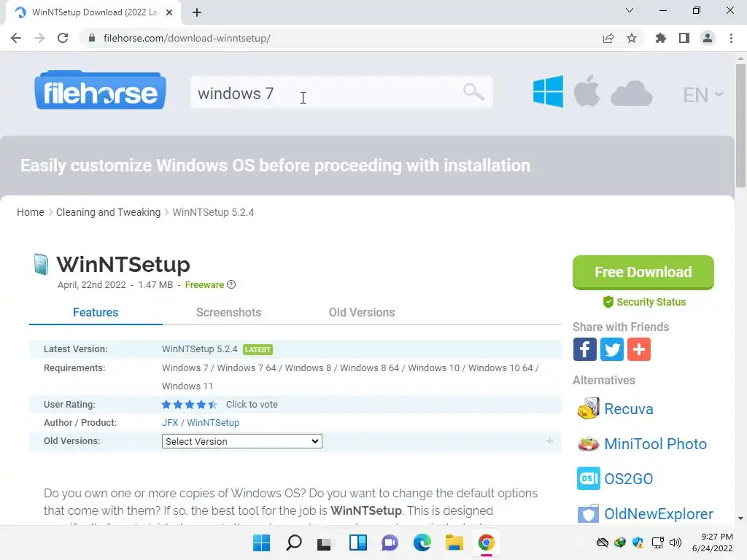Open the Recuva alternative link

pos(628,409)
